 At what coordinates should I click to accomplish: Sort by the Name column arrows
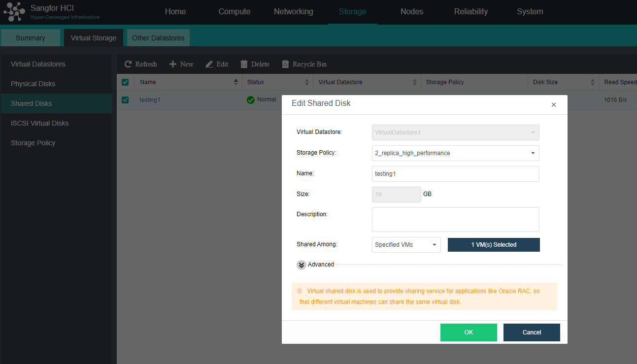[236, 82]
